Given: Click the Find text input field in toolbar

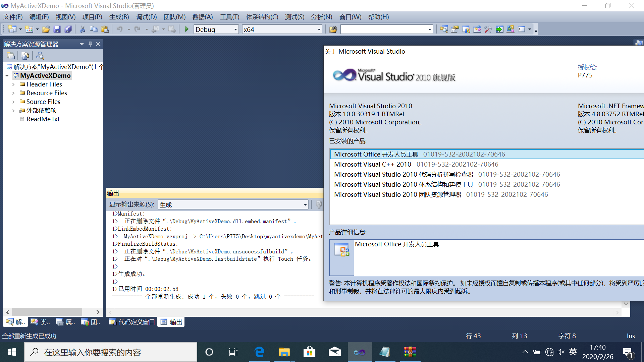Looking at the screenshot, I should click(x=383, y=29).
